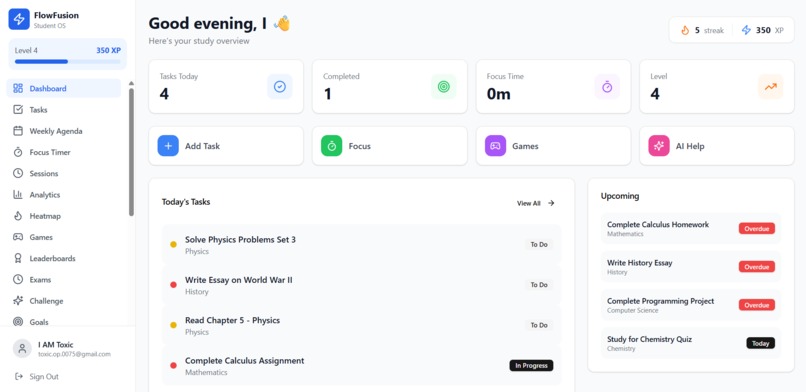
Task: Click the Goals target icon in sidebar
Action: pos(18,322)
